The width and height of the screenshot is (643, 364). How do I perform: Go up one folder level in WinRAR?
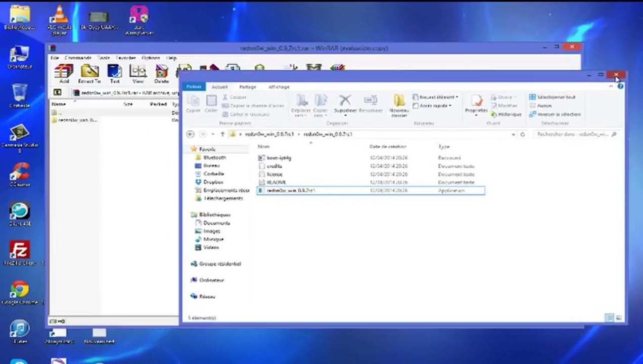(x=57, y=93)
